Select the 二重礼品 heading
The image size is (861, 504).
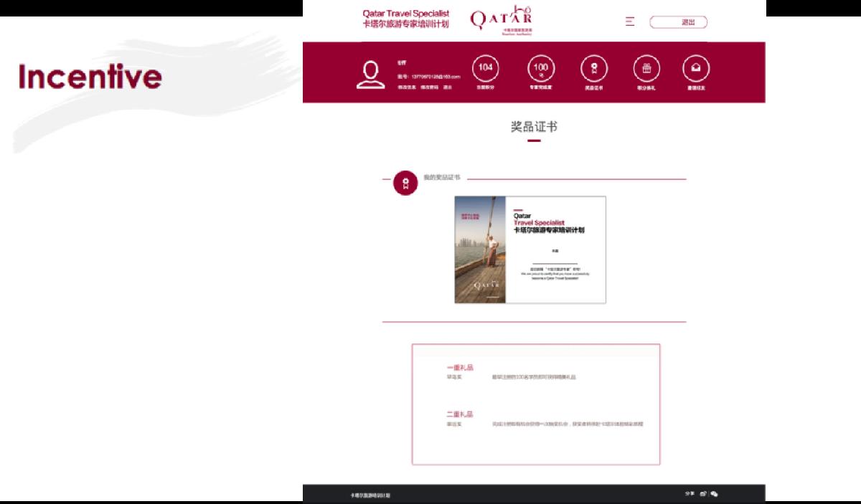pos(460,414)
